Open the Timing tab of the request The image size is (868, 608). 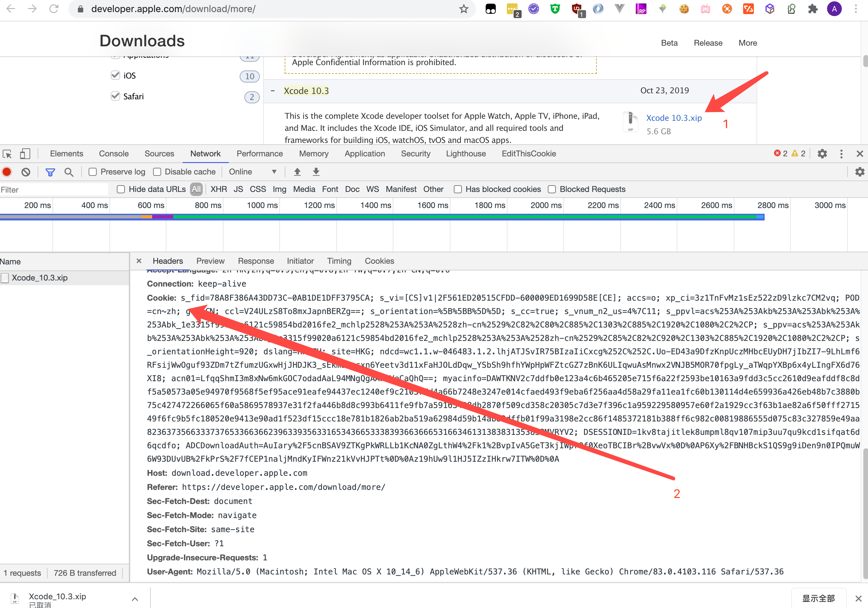click(339, 261)
